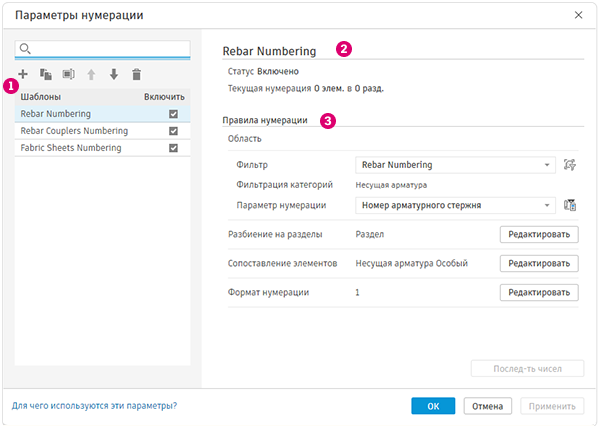Toggle Rebar Numbering enable checkbox
This screenshot has width=600, height=426.
click(173, 114)
